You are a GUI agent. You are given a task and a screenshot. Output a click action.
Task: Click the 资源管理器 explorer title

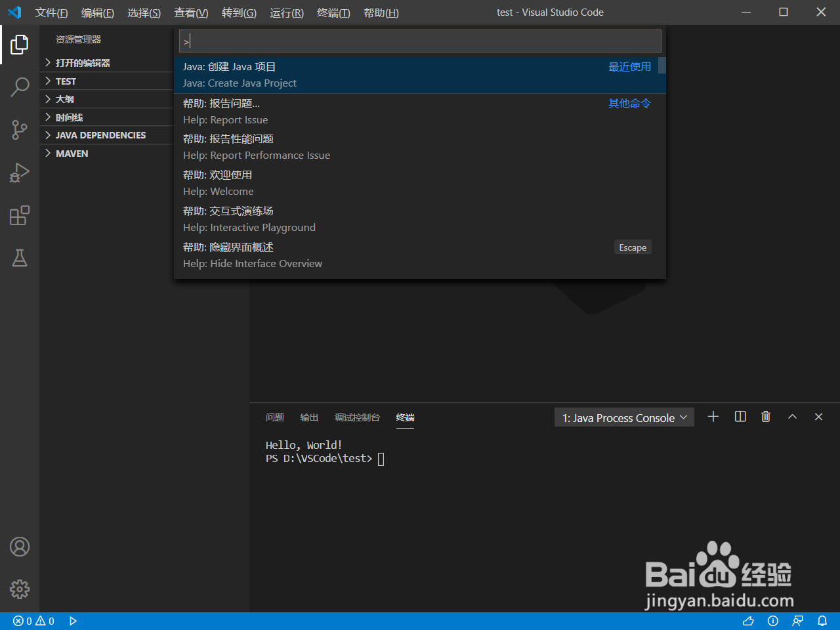(78, 39)
